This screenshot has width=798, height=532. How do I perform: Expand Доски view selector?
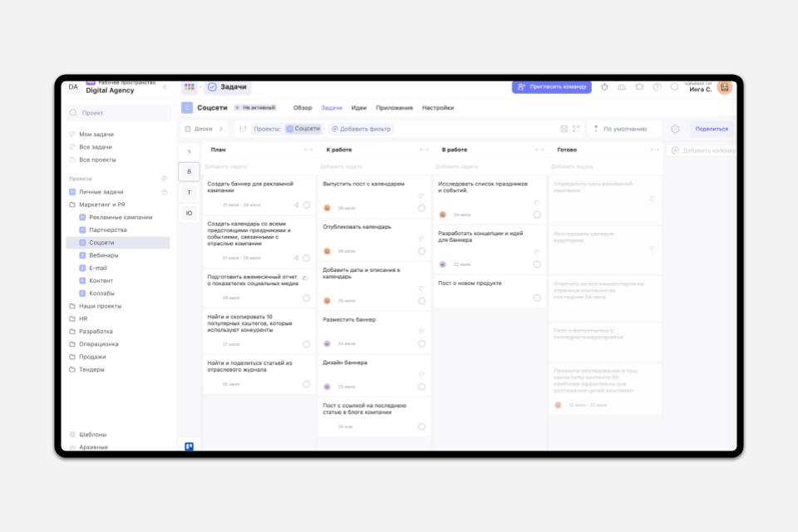tap(204, 129)
